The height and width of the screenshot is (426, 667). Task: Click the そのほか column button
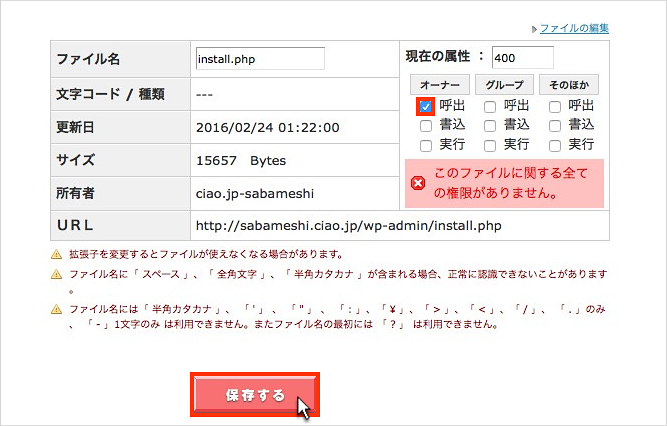click(569, 85)
